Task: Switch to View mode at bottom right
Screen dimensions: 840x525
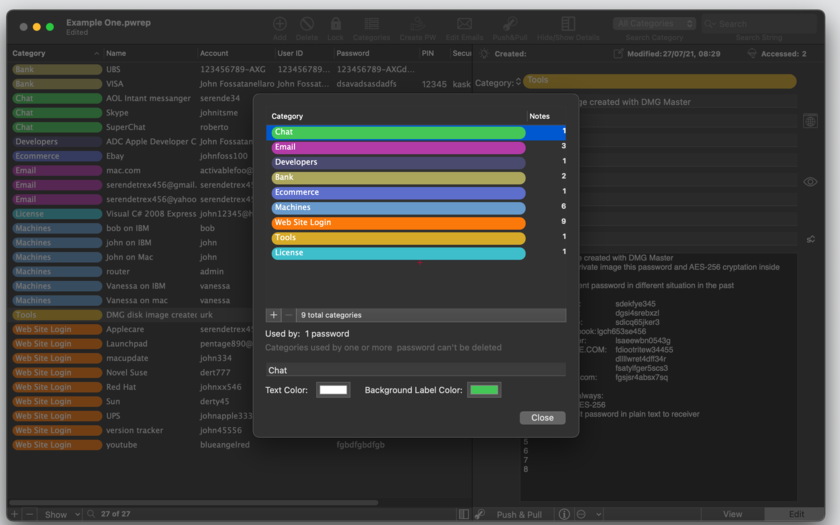Action: (x=732, y=514)
